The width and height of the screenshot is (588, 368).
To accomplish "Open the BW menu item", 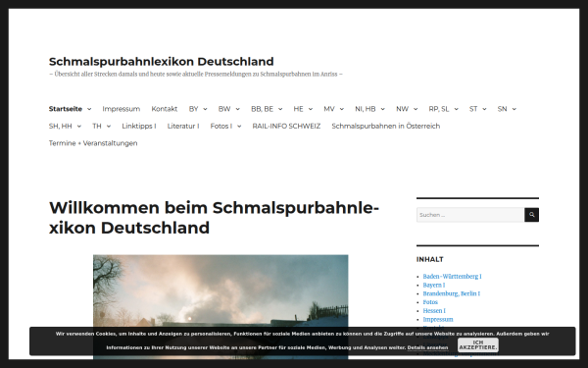I will coord(224,109).
